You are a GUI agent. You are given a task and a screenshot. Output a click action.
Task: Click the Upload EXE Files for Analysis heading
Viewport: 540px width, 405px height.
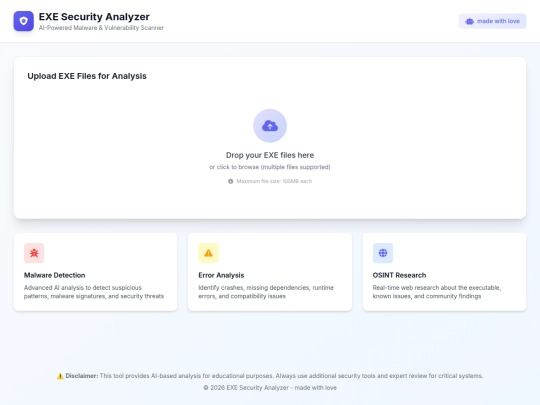pos(87,76)
